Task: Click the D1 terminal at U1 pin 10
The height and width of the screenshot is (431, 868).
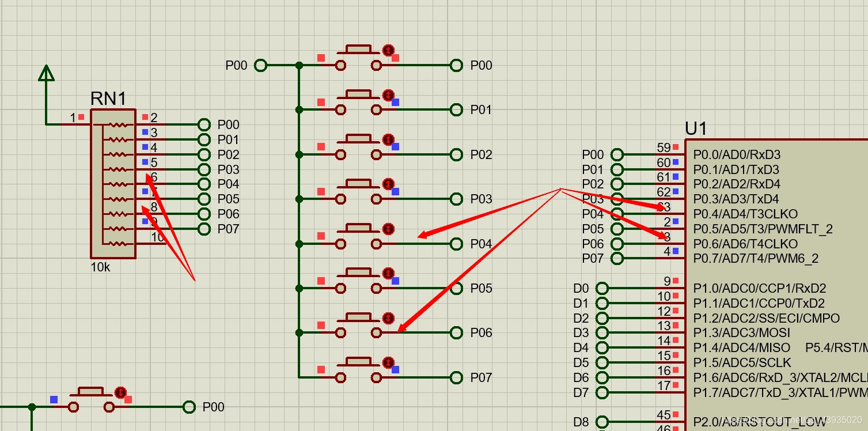Action: coord(602,303)
